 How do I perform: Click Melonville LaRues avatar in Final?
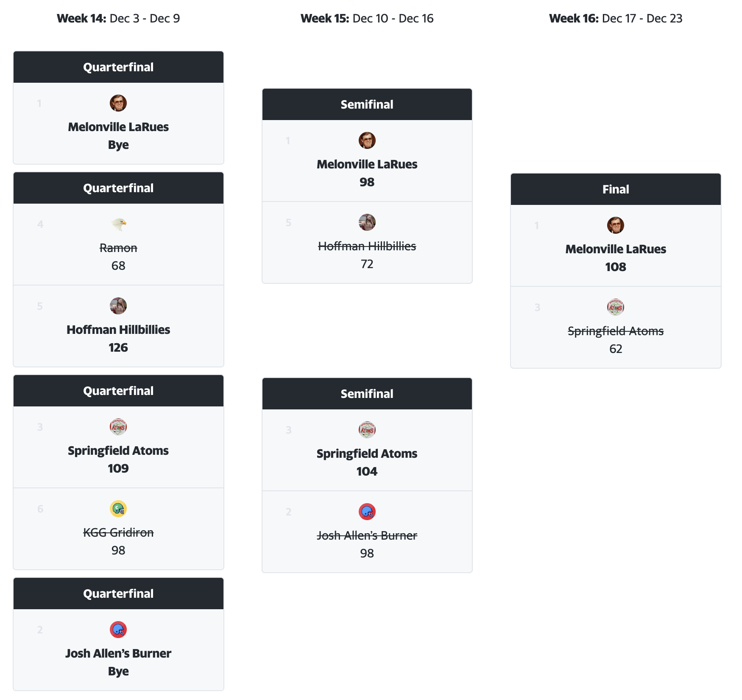[616, 225]
